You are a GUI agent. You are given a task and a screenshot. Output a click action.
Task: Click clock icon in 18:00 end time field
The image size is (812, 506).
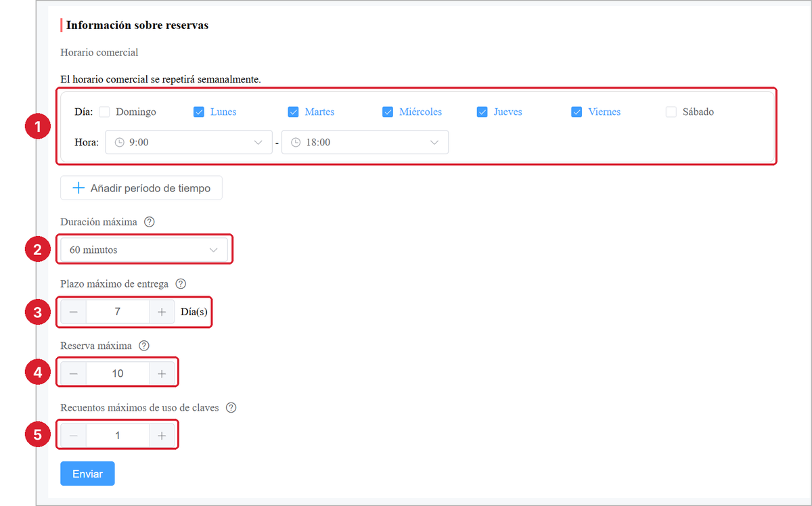pyautogui.click(x=296, y=143)
